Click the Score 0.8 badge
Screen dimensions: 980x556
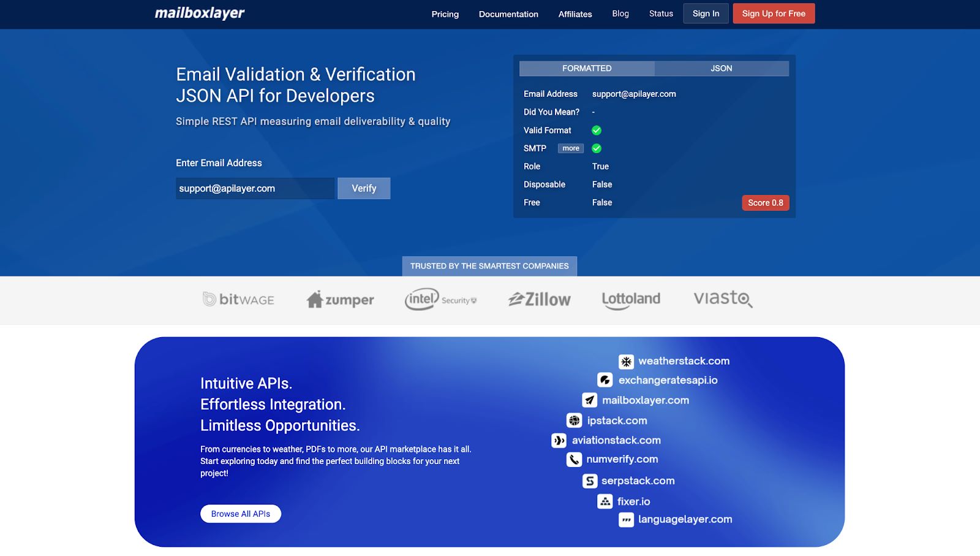coord(766,203)
